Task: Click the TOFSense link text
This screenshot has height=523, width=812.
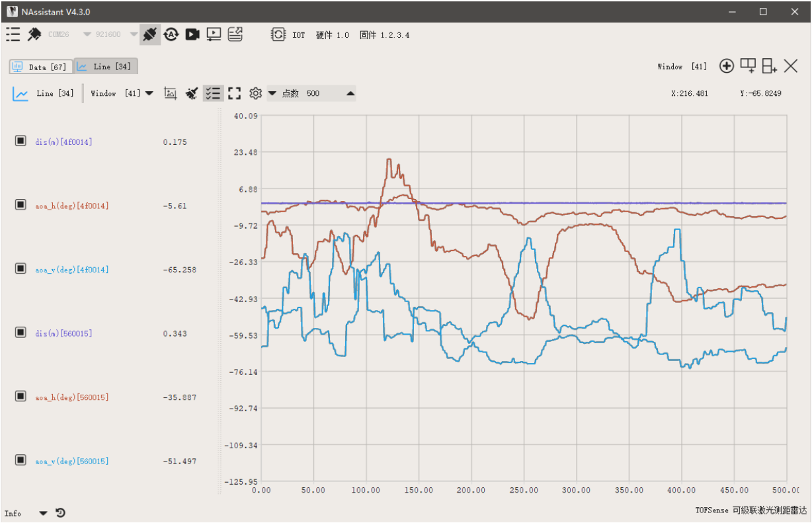Action: [712, 510]
